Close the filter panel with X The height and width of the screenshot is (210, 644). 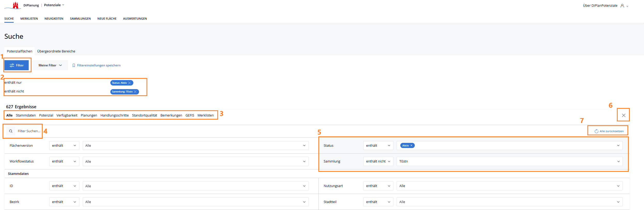tap(624, 115)
